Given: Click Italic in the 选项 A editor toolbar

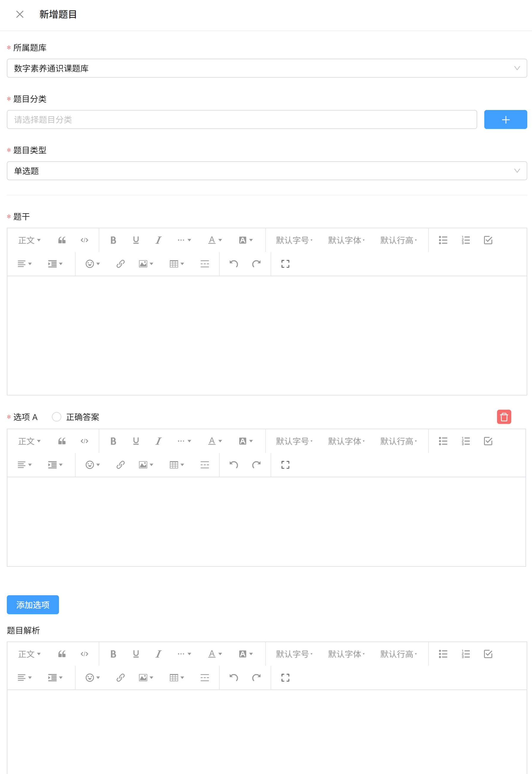Looking at the screenshot, I should tap(158, 441).
